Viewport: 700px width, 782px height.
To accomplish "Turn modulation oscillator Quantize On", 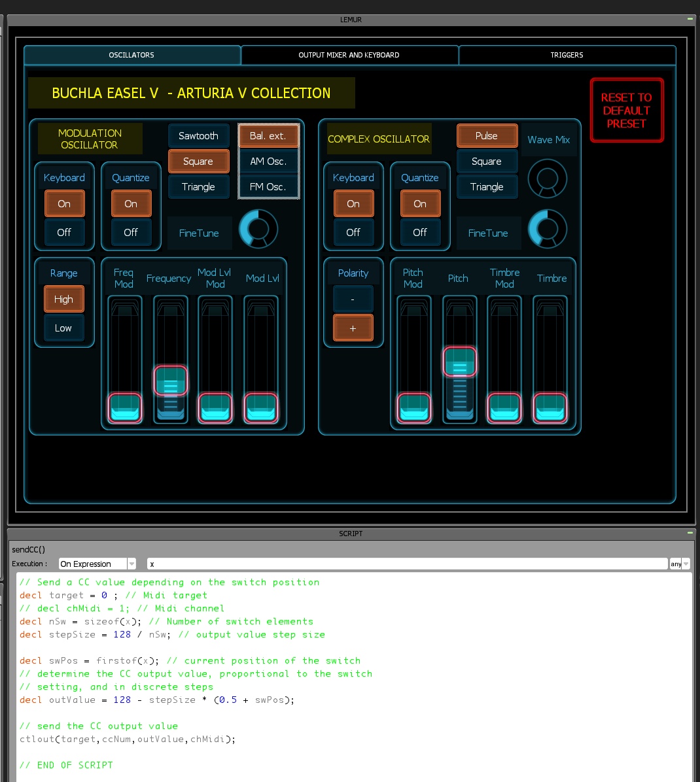I will click(131, 203).
